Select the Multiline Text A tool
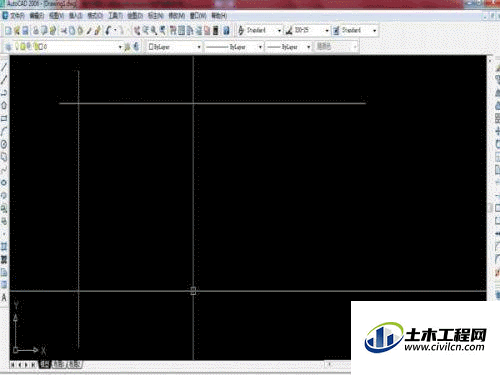 pyautogui.click(x=4, y=297)
